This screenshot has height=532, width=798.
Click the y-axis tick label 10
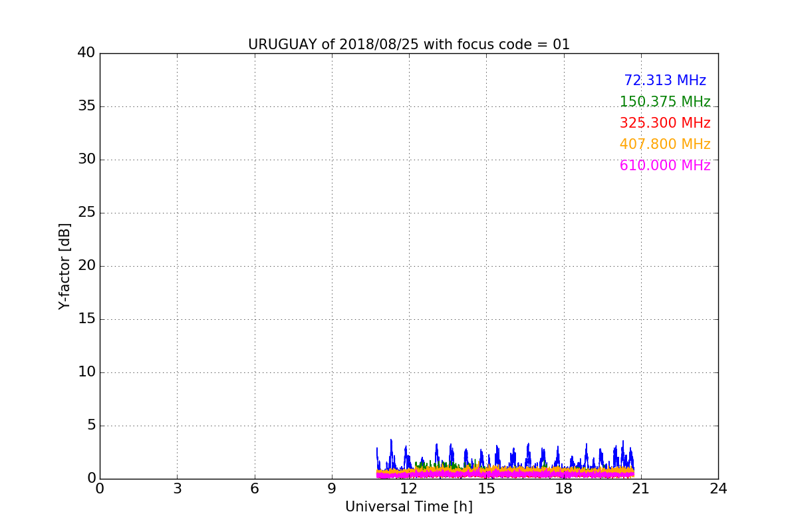(x=86, y=372)
